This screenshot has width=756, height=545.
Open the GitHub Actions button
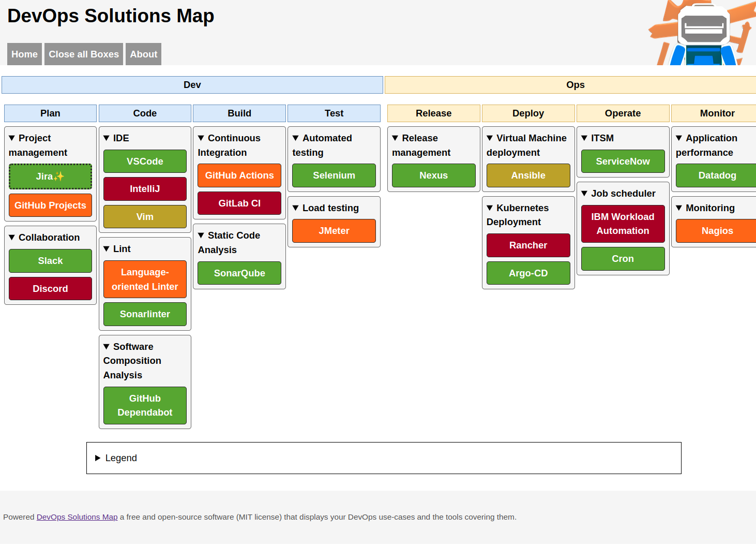(x=239, y=175)
